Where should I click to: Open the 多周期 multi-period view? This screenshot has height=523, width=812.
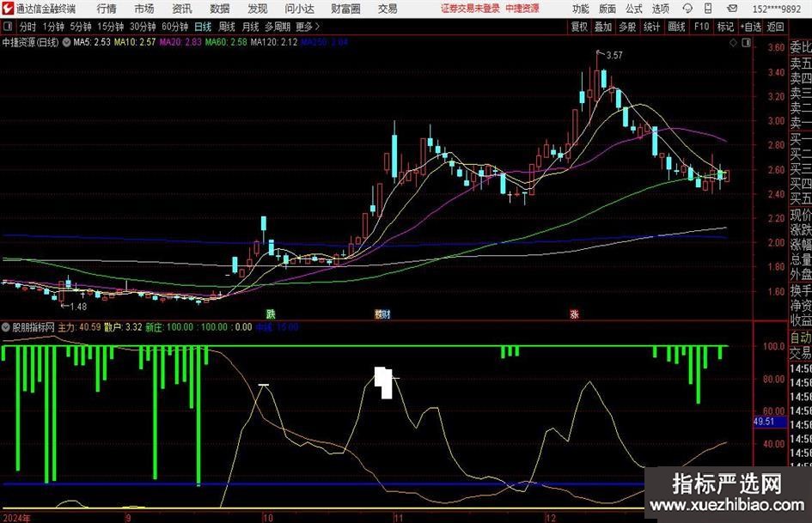278,27
